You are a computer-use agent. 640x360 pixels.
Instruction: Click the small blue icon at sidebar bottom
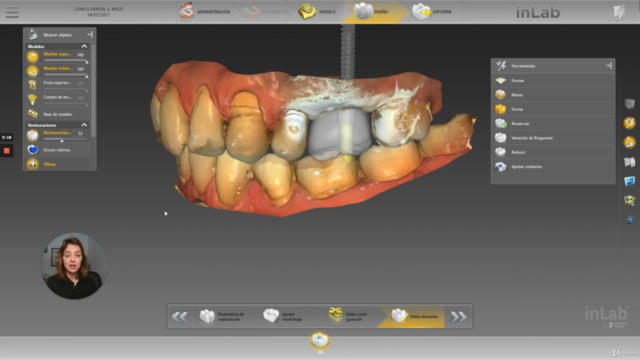pos(630,220)
